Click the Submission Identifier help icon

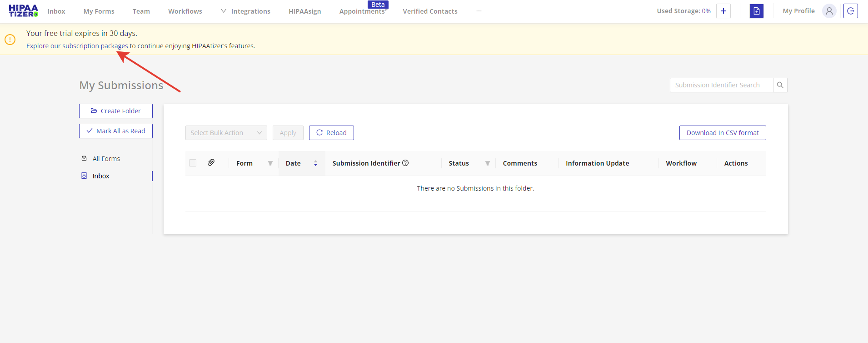[x=405, y=163]
